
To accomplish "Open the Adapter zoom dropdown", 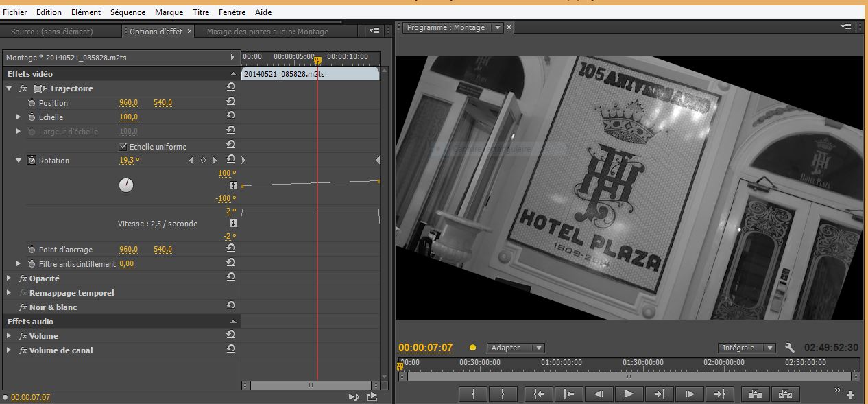I will [515, 348].
